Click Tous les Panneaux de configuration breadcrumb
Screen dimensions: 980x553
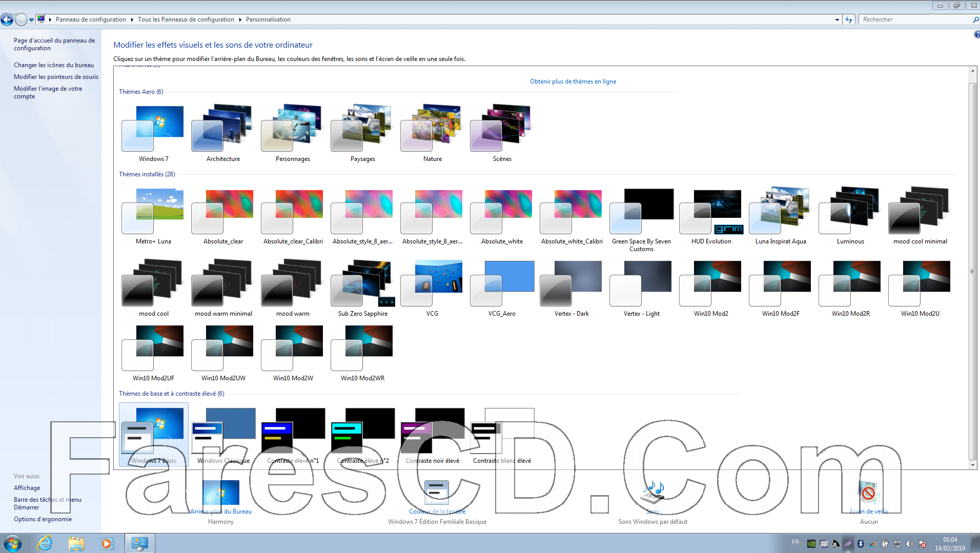(x=186, y=19)
